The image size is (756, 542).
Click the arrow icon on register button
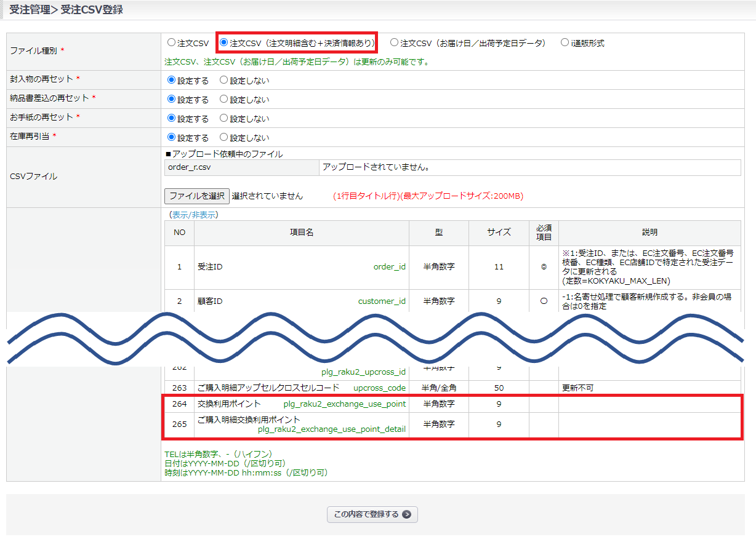coord(406,515)
